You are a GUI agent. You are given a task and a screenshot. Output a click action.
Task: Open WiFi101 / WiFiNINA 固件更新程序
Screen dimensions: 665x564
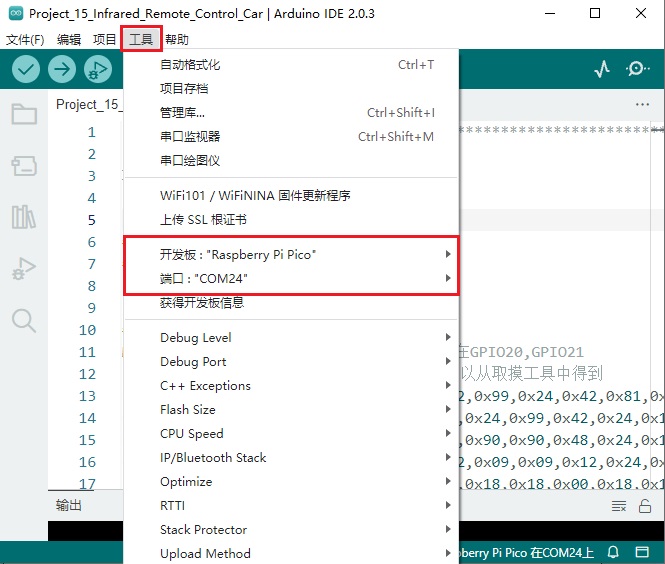pos(291,195)
